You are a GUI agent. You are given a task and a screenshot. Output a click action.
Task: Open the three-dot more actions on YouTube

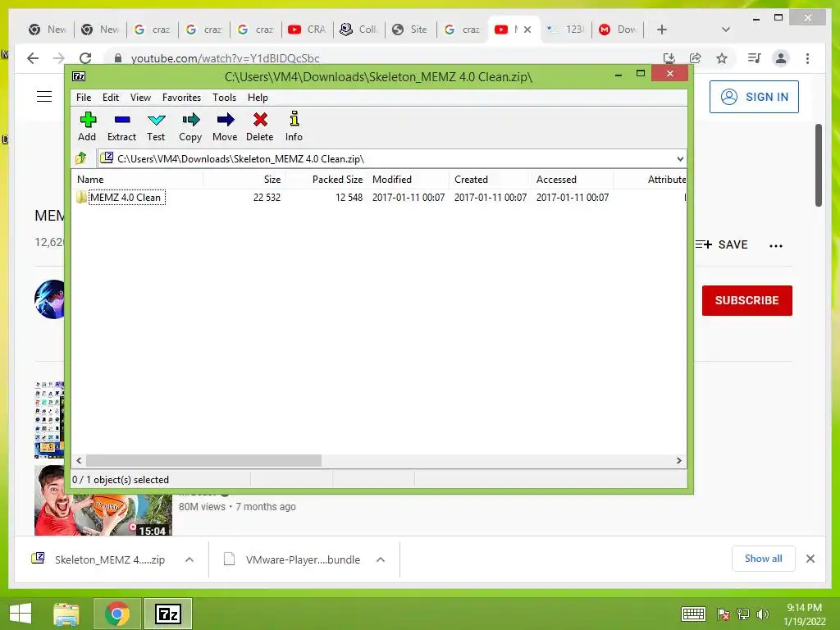776,245
